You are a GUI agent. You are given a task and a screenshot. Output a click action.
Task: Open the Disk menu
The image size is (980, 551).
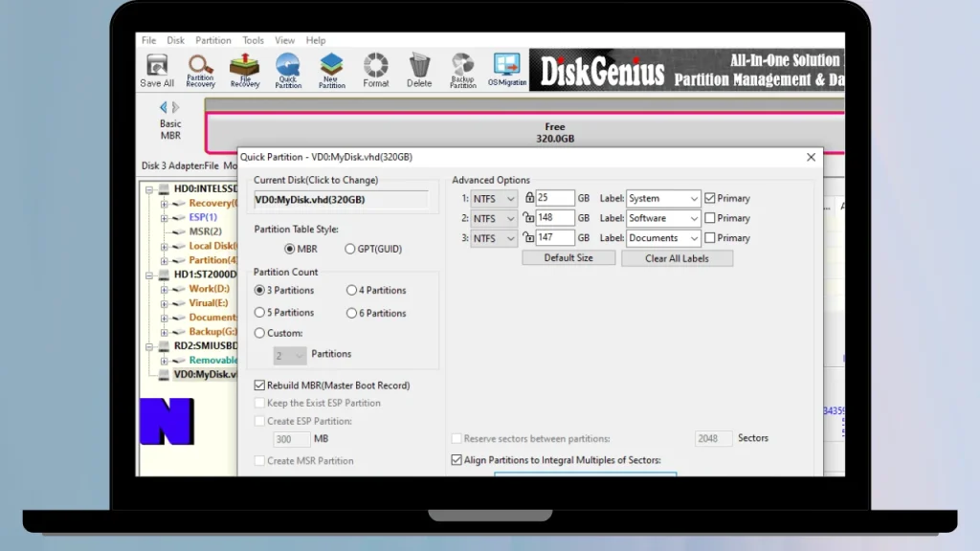176,40
